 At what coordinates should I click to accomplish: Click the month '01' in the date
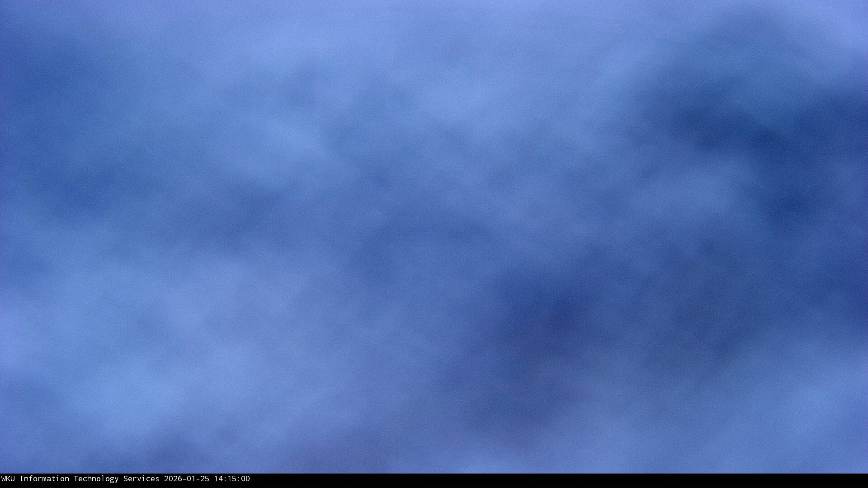(x=191, y=479)
